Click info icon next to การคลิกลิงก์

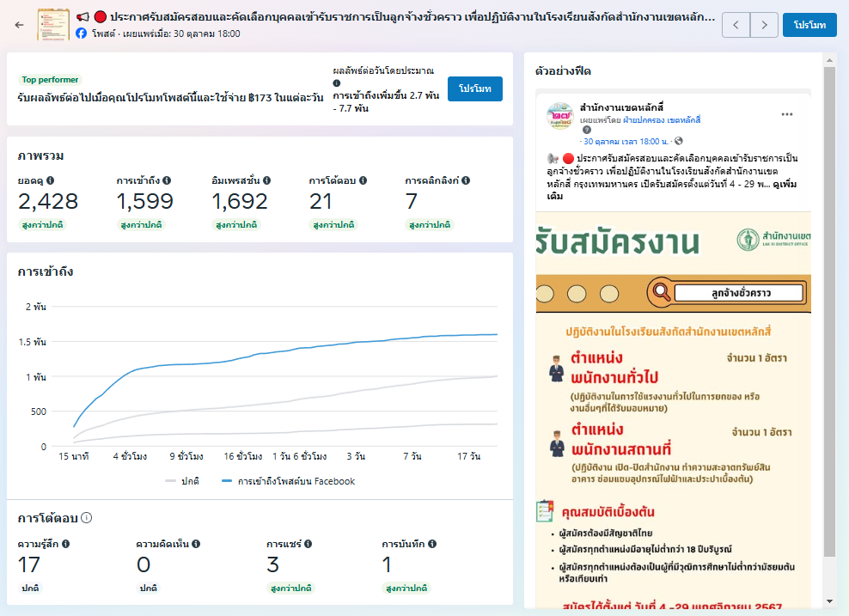coord(466,180)
